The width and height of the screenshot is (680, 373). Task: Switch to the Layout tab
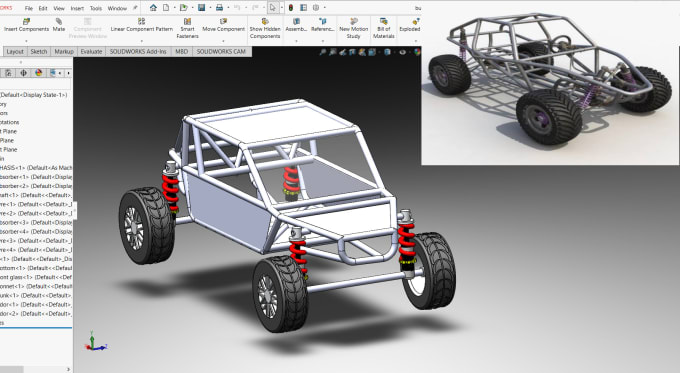(x=15, y=51)
